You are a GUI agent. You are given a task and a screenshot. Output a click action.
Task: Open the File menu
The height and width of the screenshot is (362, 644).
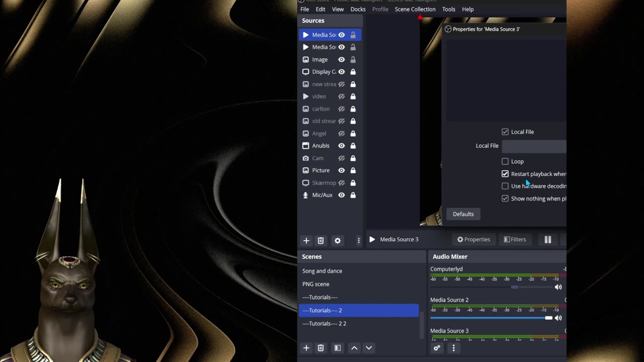(x=304, y=9)
